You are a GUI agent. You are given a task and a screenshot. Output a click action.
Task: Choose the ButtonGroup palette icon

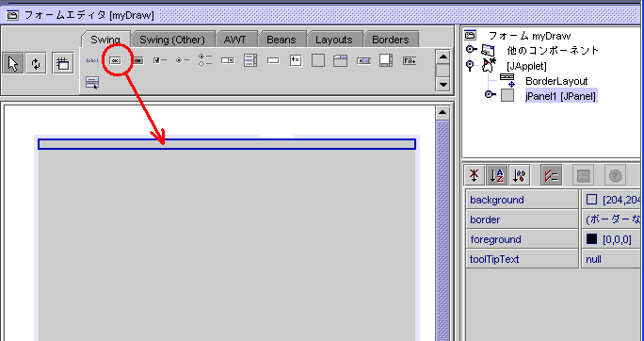pos(205,60)
